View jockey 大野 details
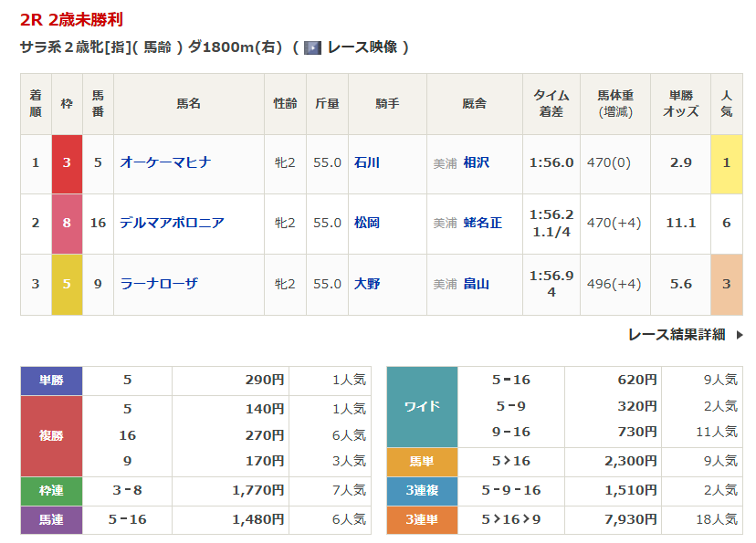The image size is (756, 543). pyautogui.click(x=367, y=284)
